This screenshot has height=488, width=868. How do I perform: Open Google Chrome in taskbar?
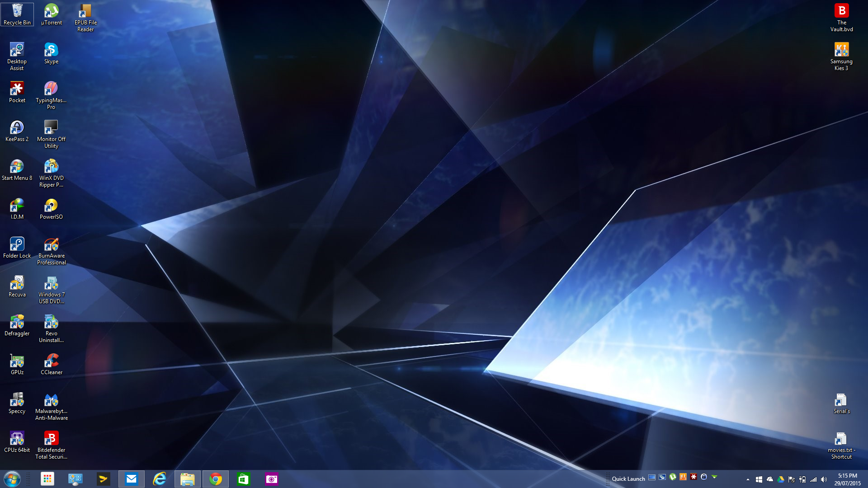[x=216, y=479]
